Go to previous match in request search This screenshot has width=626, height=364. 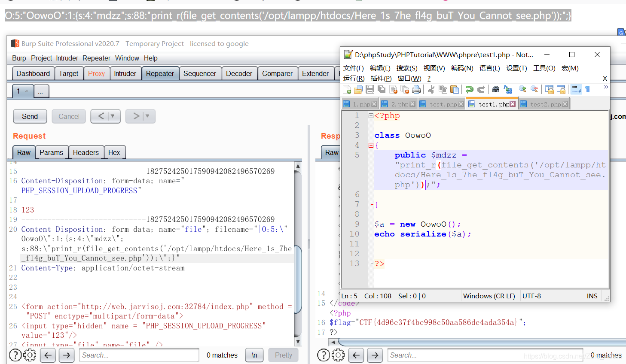click(x=48, y=355)
